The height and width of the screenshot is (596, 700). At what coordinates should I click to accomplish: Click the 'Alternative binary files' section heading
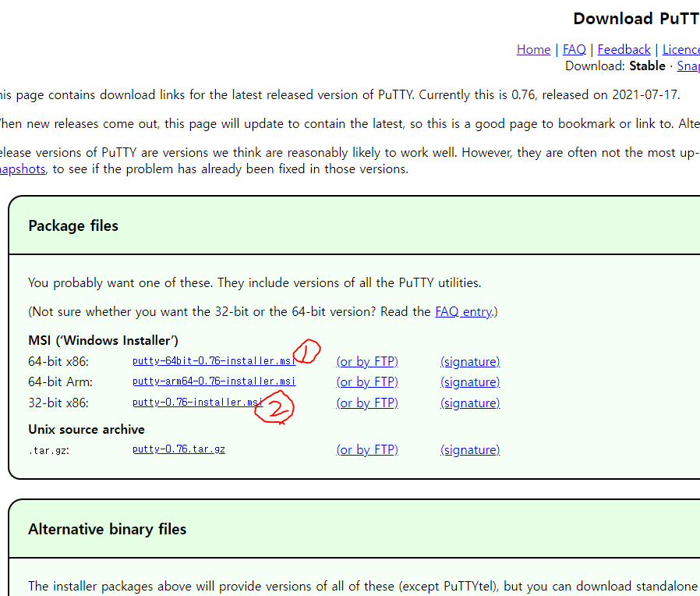click(107, 529)
